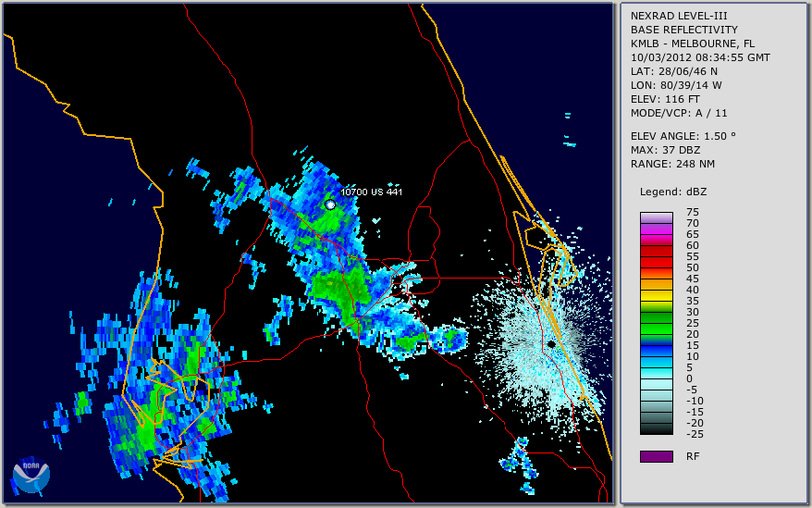Select the MODE/VCP: A / 11 text
Viewport: 812px width, 508px height.
(679, 113)
